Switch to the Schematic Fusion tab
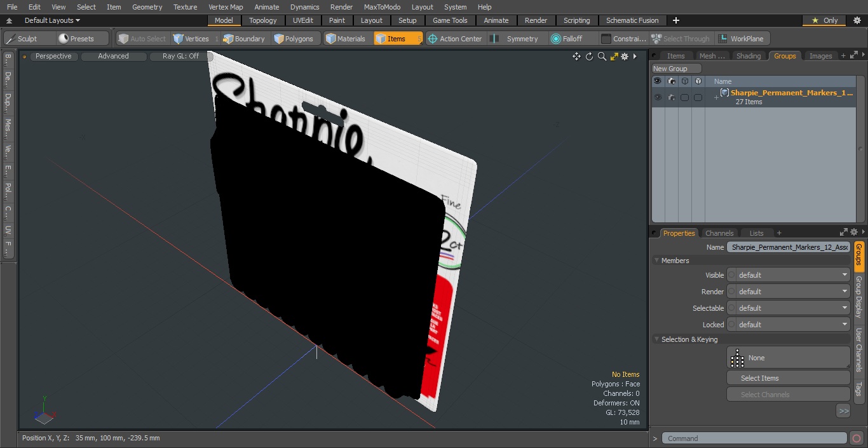The height and width of the screenshot is (448, 868). tap(632, 20)
